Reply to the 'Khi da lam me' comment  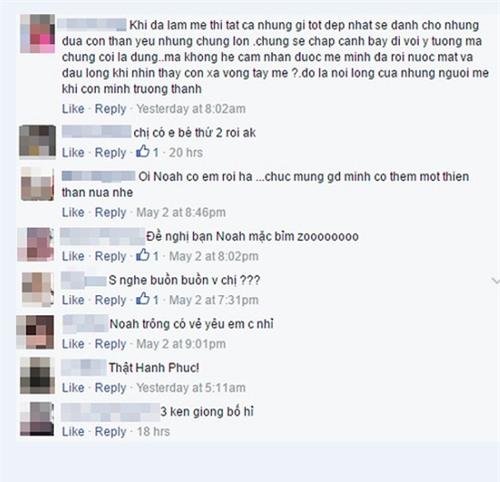pyautogui.click(x=110, y=109)
